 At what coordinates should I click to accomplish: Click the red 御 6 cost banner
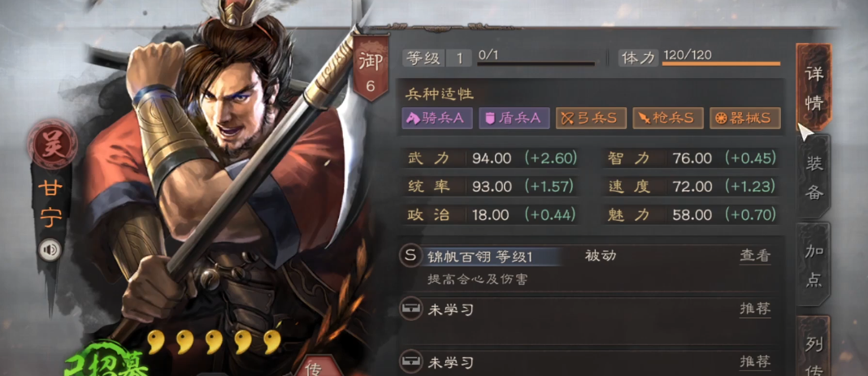(371, 68)
